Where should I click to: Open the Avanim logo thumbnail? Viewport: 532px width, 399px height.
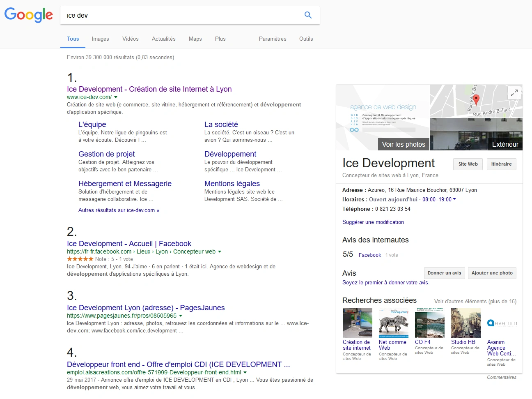point(502,323)
